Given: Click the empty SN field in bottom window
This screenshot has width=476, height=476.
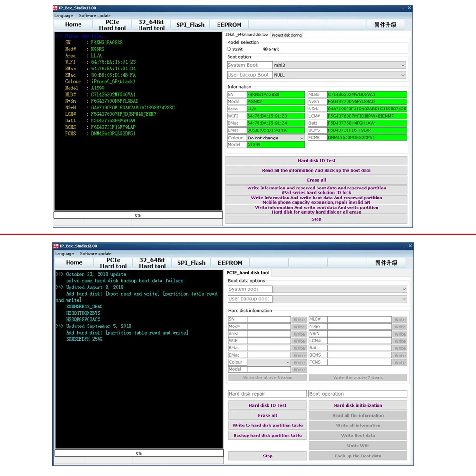Looking at the screenshot, I should [268, 319].
